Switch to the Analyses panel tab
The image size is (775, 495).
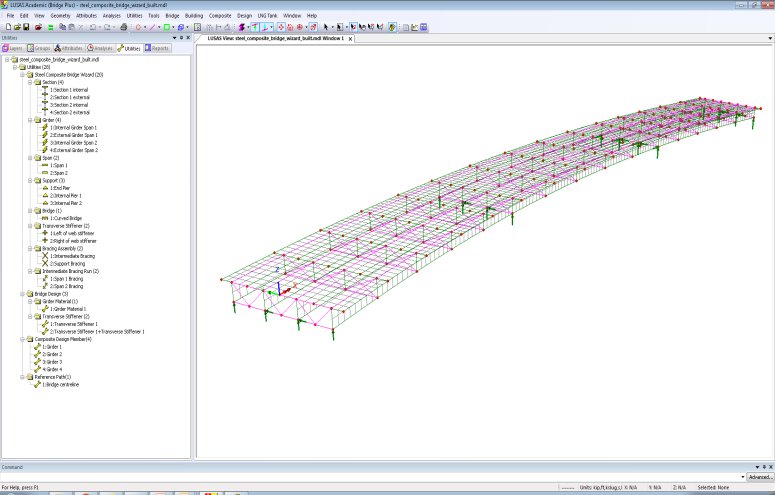point(101,47)
